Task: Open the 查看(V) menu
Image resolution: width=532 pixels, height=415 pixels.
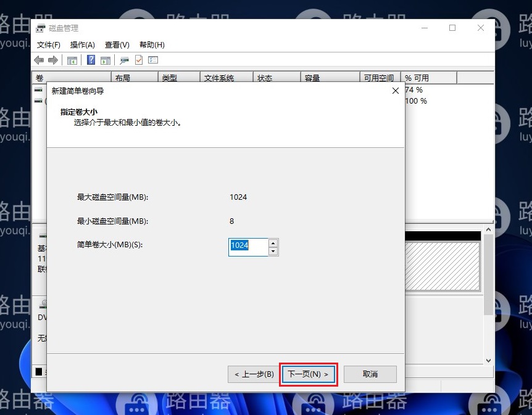Action: (117, 45)
